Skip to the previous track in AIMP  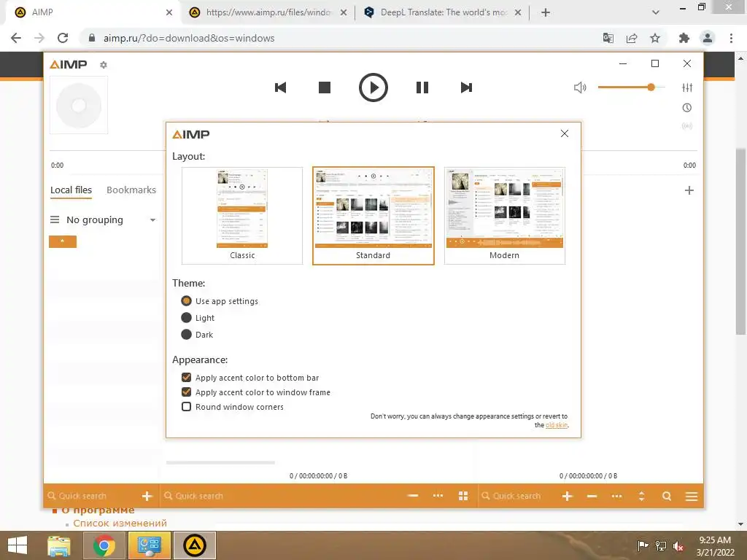pyautogui.click(x=281, y=87)
